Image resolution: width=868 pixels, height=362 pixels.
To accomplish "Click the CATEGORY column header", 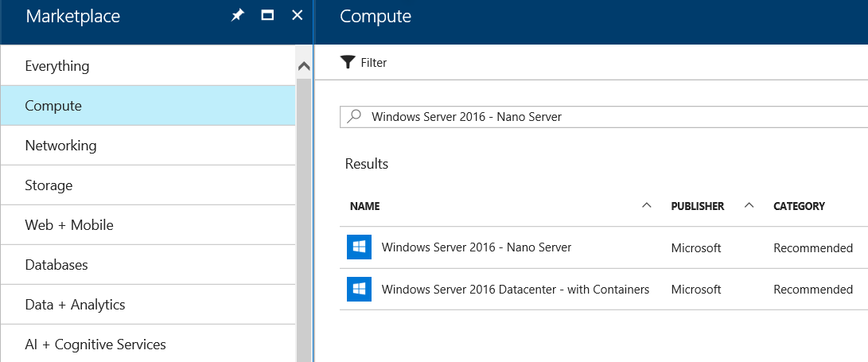I will point(799,206).
